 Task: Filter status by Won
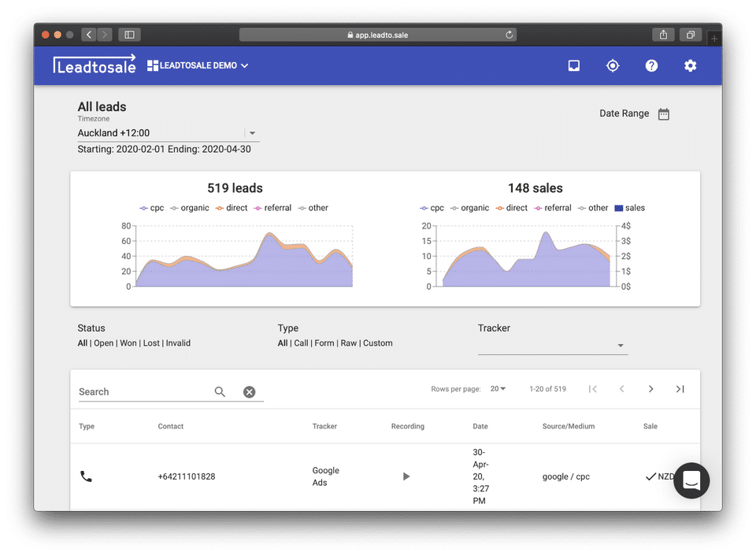pos(128,343)
